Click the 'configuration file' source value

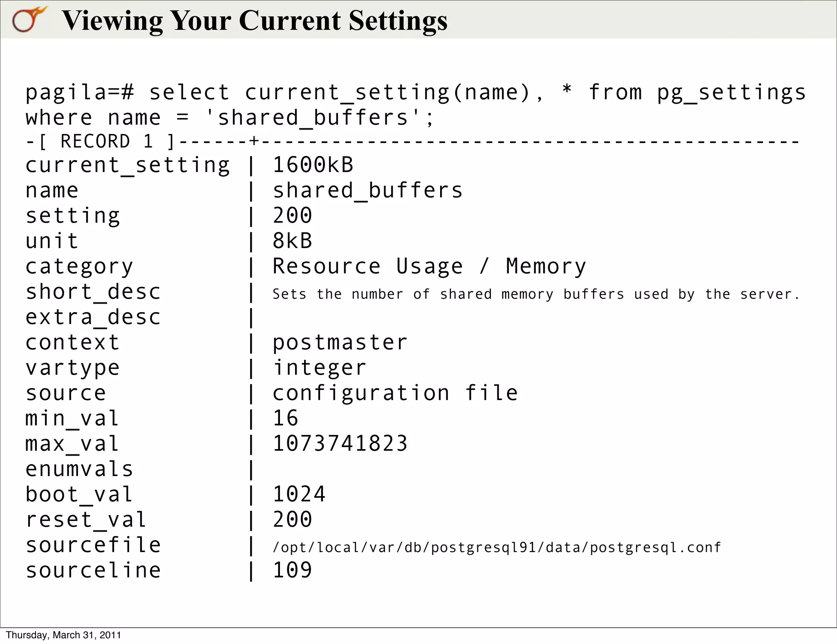(395, 393)
